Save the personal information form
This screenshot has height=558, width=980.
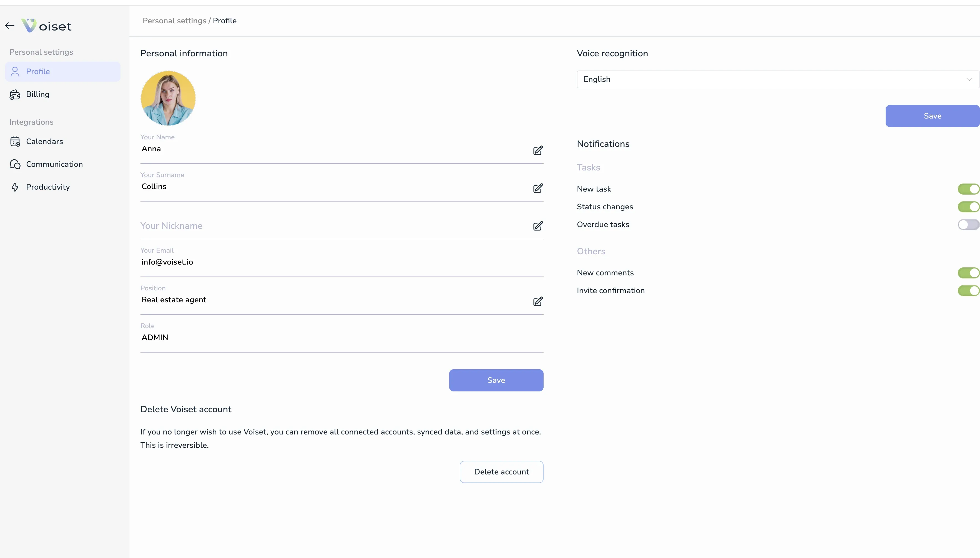click(496, 380)
